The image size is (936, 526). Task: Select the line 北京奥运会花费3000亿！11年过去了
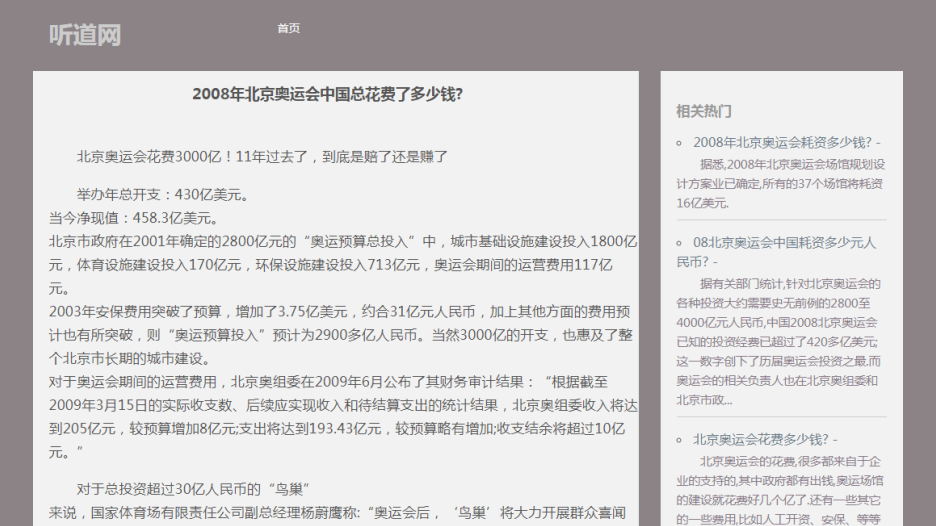point(262,156)
